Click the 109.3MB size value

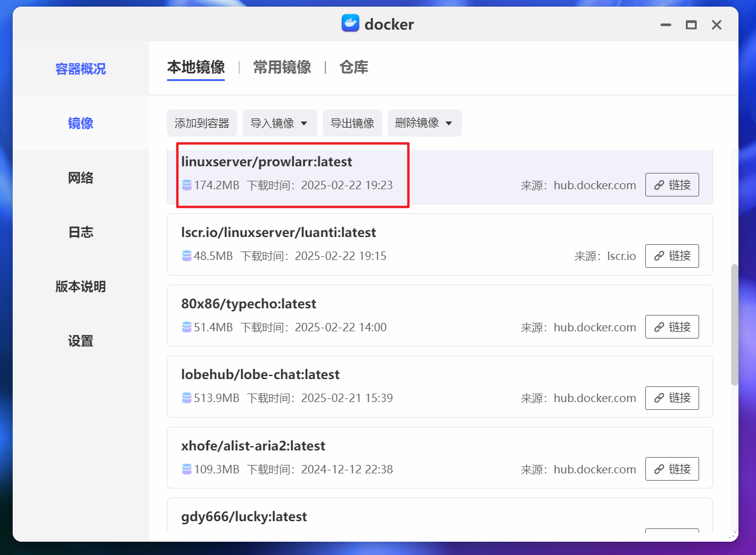217,469
